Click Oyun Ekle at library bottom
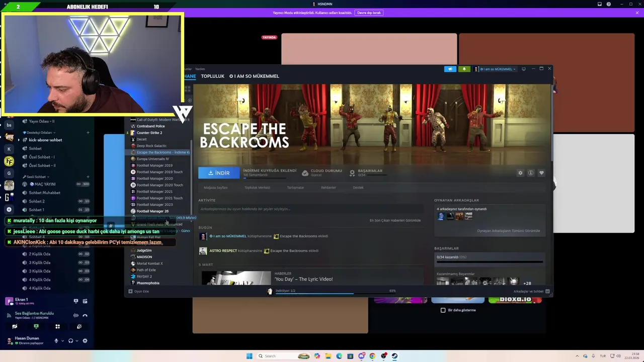This screenshot has width=644, height=362. (x=139, y=291)
